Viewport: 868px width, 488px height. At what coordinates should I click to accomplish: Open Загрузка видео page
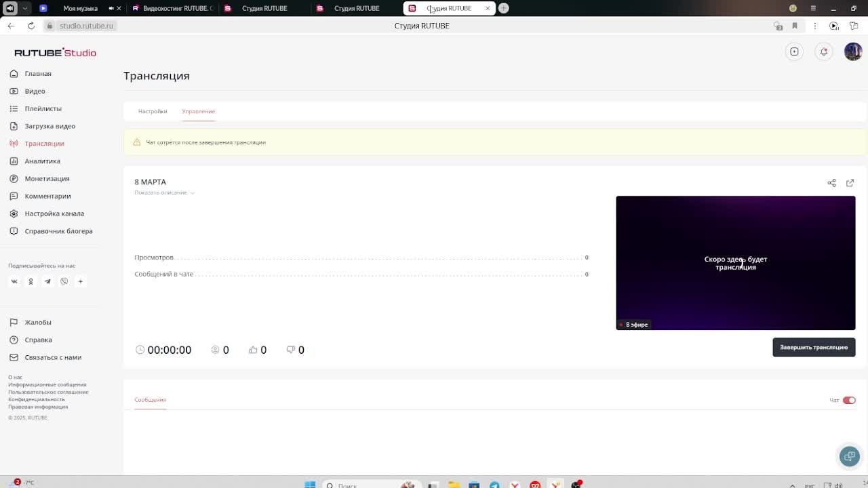pyautogui.click(x=43, y=126)
